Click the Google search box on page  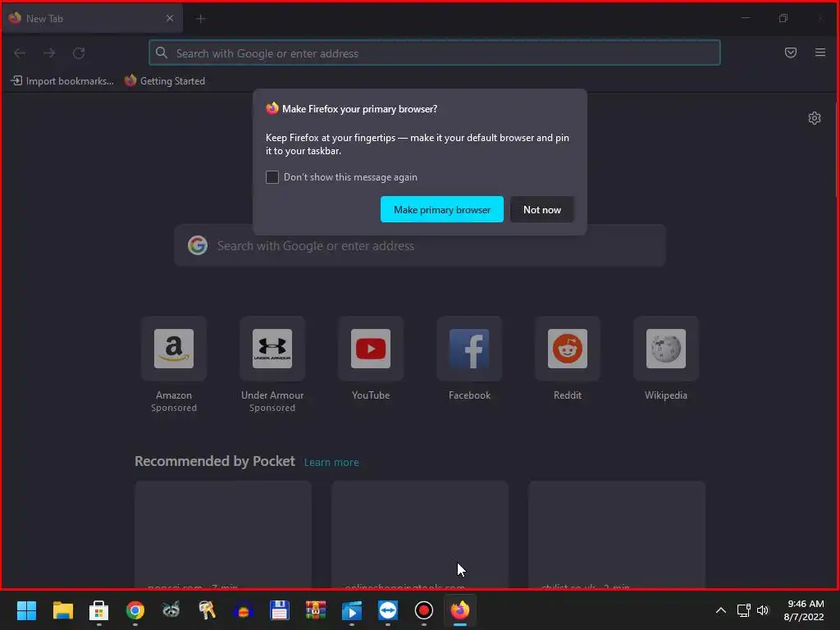420,246
